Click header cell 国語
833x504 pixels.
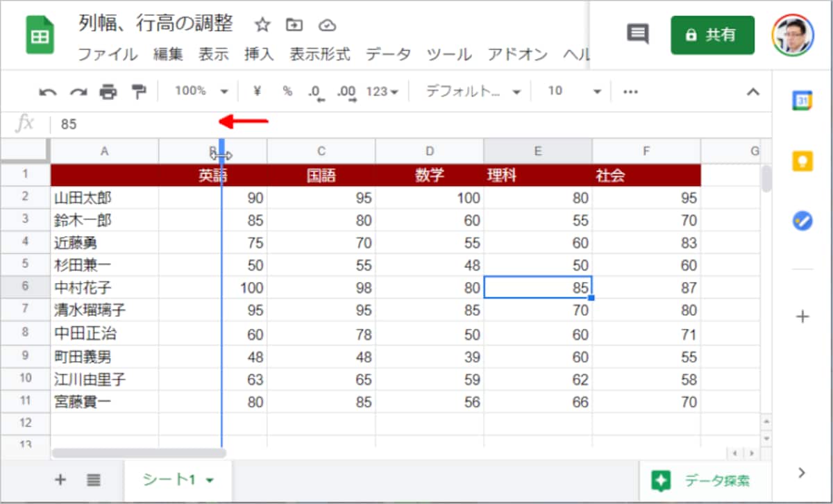point(321,176)
